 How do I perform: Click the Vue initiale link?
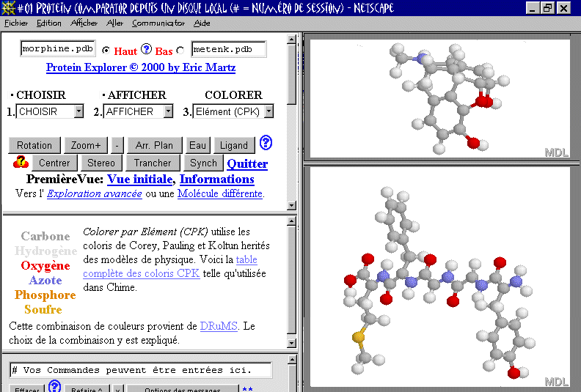pos(140,180)
